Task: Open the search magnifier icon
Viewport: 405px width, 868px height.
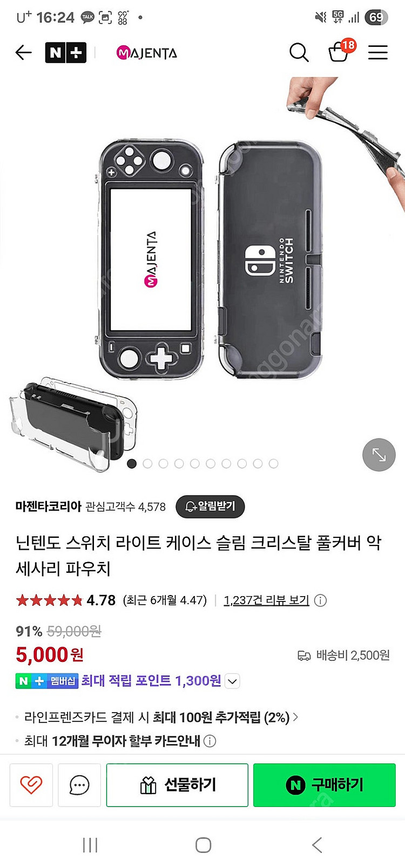Action: (299, 52)
